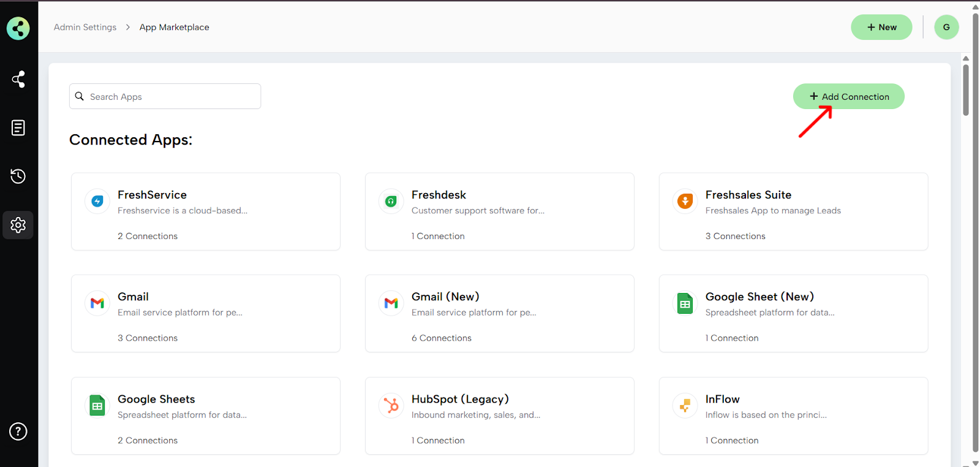Click the HubSpot (Legacy) sprocket icon
Viewport: 980px width, 467px height.
pyautogui.click(x=391, y=405)
